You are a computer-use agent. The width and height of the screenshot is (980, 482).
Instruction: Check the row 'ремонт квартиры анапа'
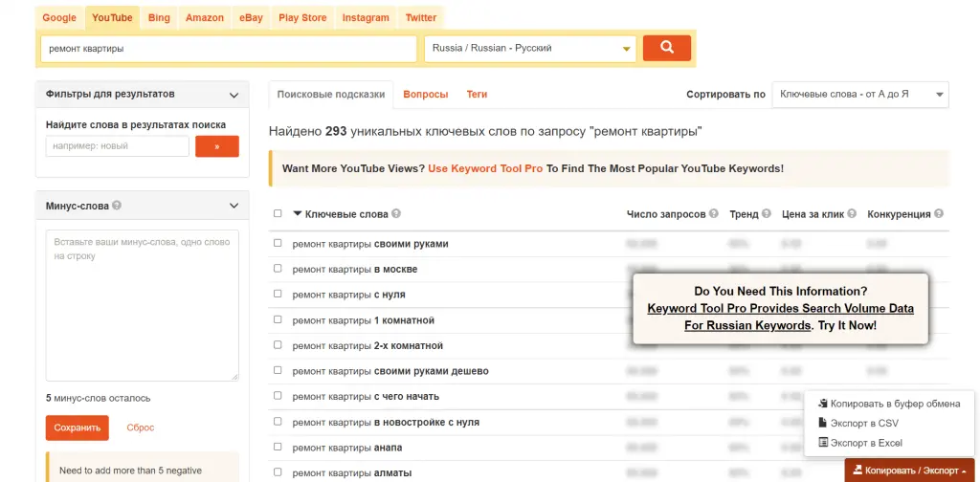pyautogui.click(x=278, y=447)
